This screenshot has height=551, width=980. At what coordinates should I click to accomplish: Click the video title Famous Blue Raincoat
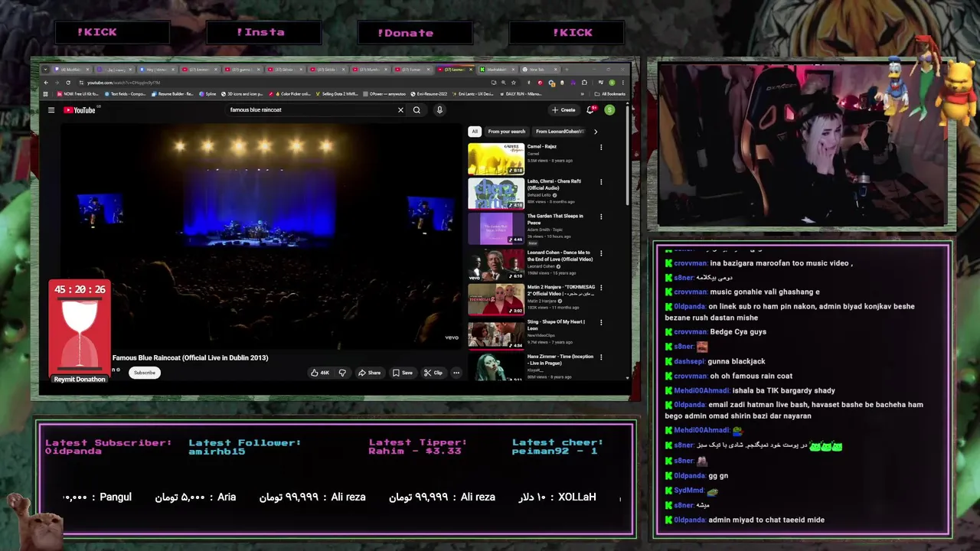190,357
